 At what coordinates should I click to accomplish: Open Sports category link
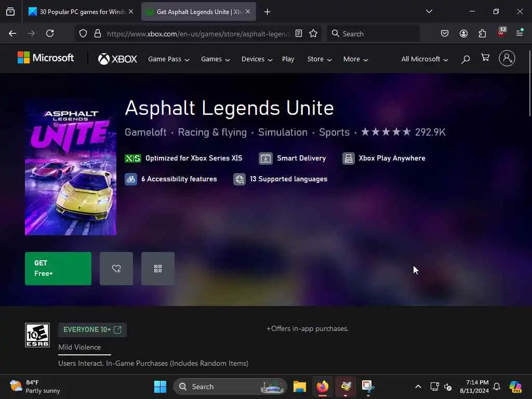tap(334, 132)
